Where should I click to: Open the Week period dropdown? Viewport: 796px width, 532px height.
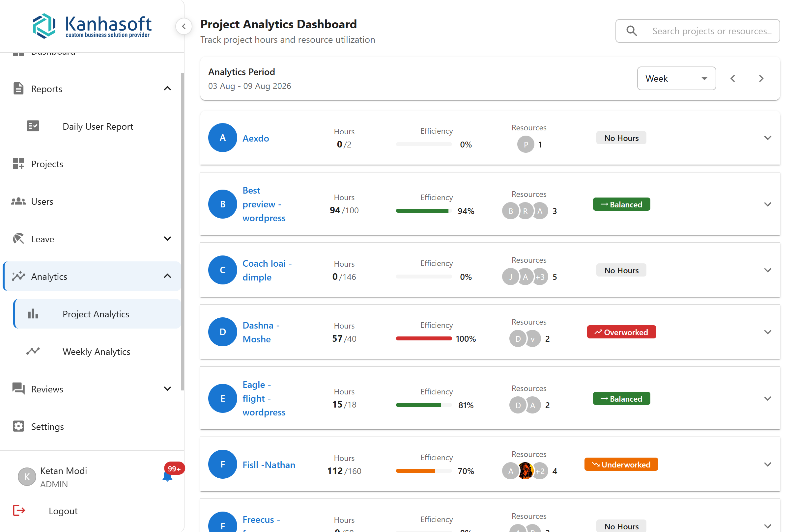click(x=676, y=78)
